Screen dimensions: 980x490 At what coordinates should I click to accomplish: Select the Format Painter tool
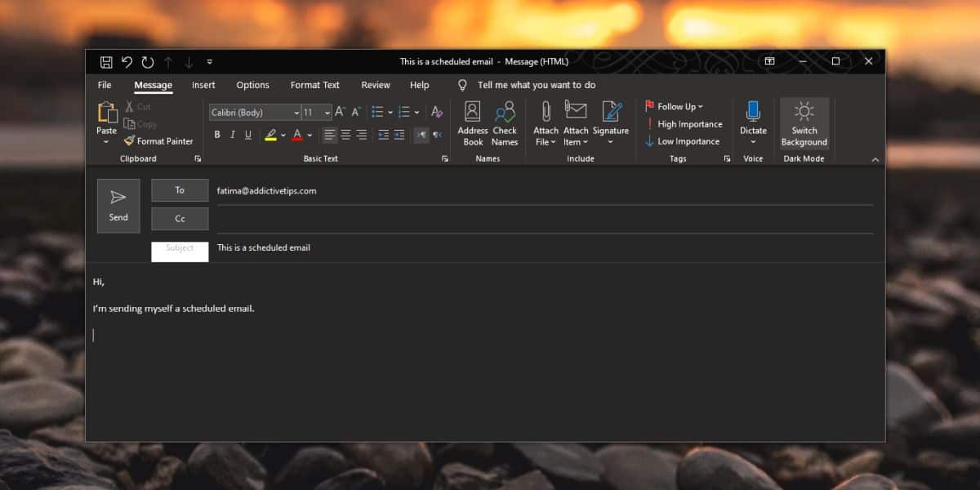pos(159,141)
